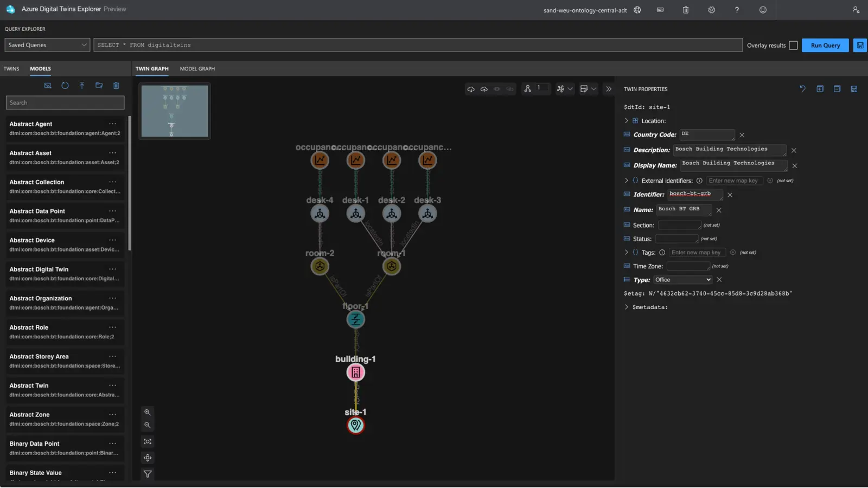Open the display mode grid dropdown
868x488 pixels.
588,89
